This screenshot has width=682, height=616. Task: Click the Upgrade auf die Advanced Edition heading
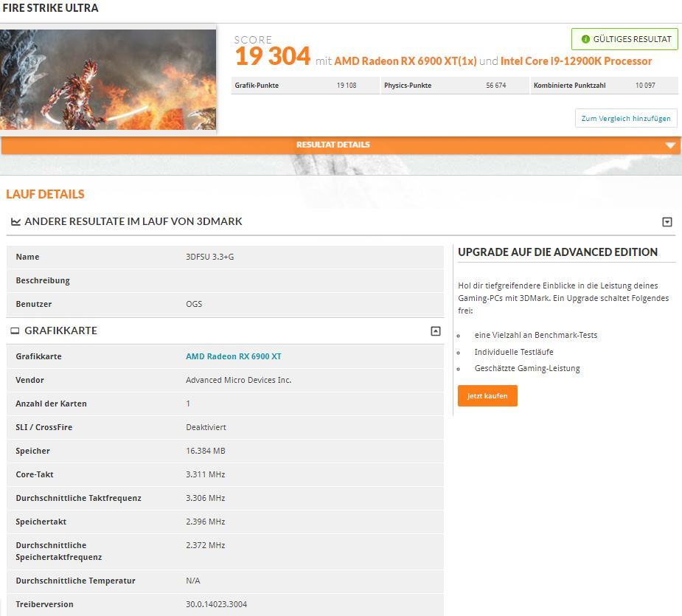(557, 252)
